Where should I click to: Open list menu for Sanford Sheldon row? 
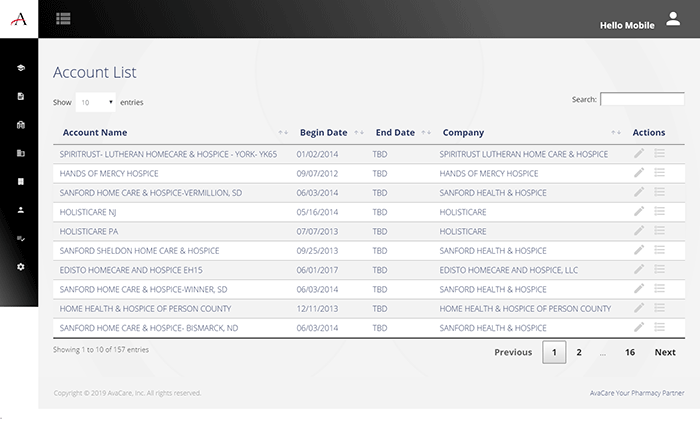pos(659,250)
